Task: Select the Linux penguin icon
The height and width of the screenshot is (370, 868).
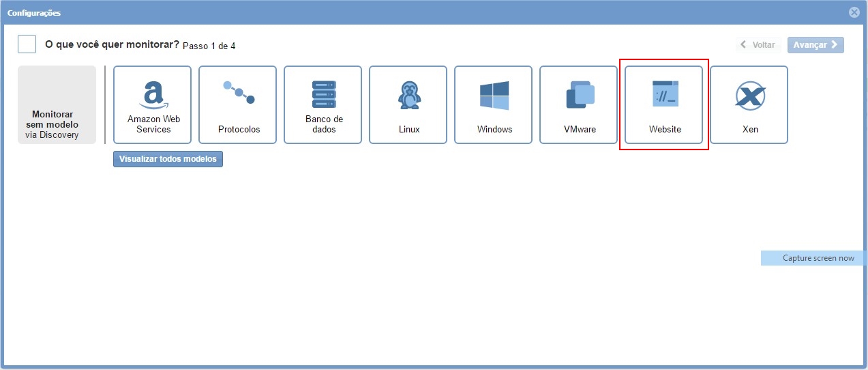Action: coord(409,95)
